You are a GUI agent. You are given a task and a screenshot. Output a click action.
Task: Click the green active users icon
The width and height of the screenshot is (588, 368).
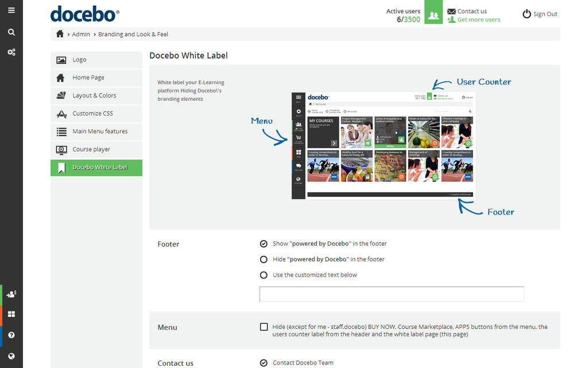434,15
